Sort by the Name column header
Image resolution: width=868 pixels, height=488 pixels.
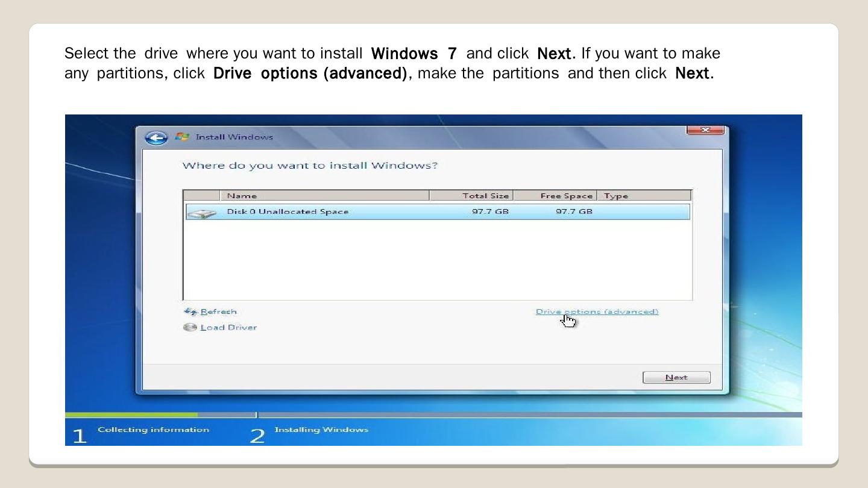(x=325, y=196)
